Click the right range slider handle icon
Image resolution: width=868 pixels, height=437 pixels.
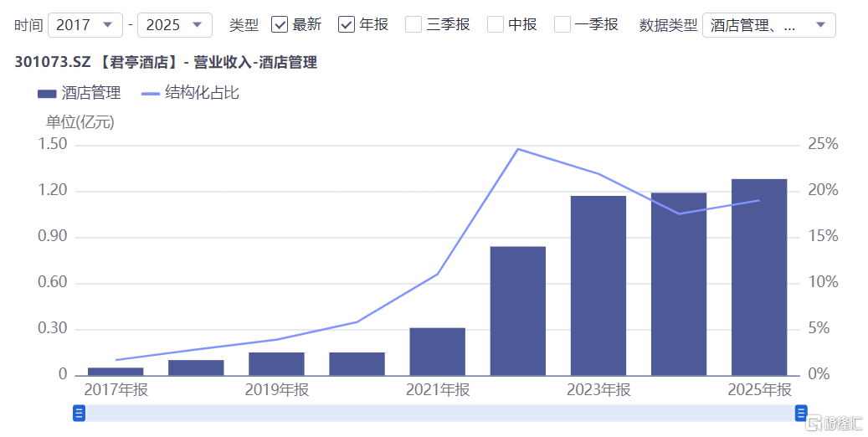click(x=801, y=414)
